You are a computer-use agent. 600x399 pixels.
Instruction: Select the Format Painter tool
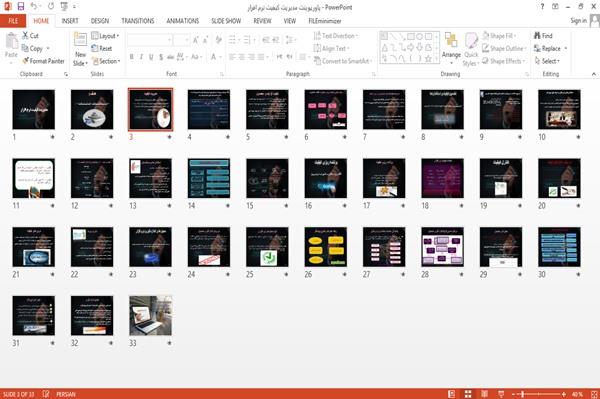tap(43, 61)
